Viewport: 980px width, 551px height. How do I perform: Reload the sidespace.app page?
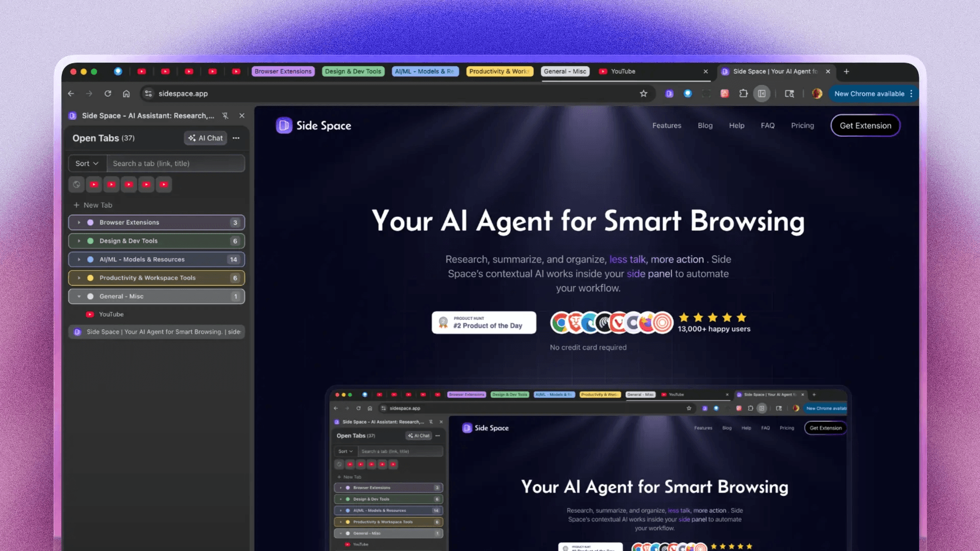pyautogui.click(x=108, y=93)
